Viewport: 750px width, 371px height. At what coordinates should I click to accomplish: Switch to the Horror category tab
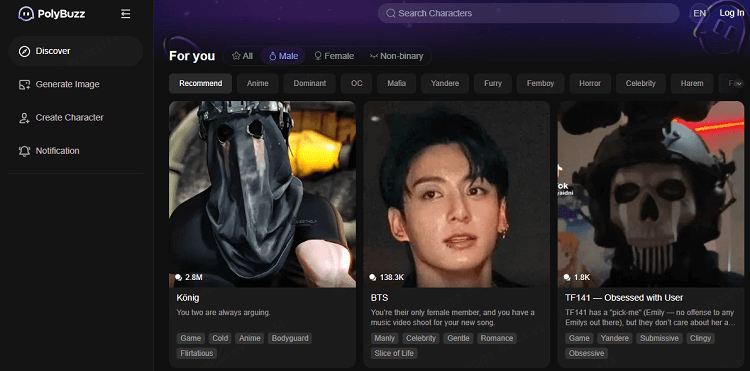(x=590, y=83)
